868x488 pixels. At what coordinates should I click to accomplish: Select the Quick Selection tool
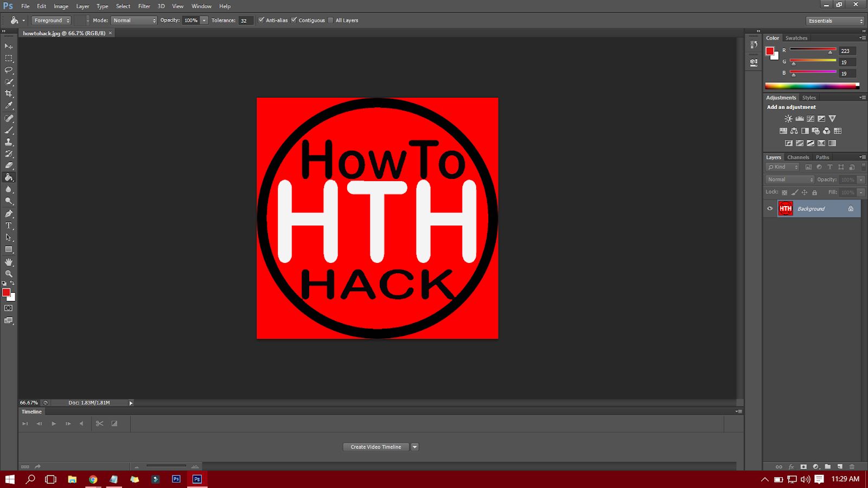click(9, 82)
